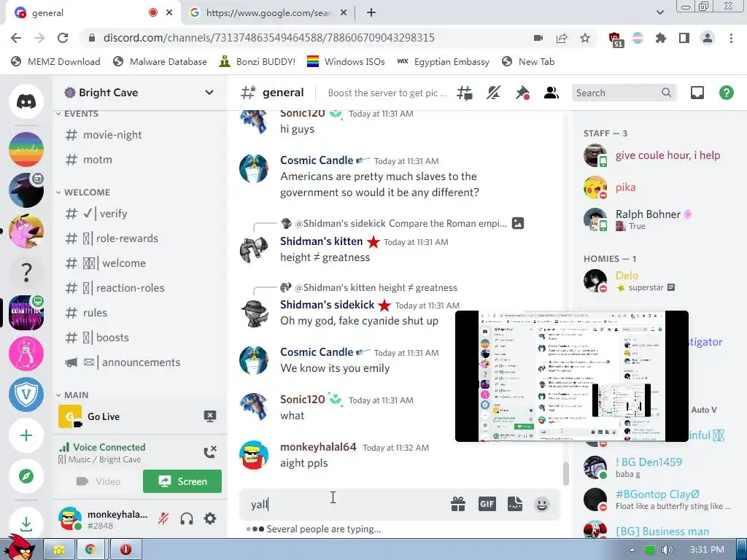
Task: Open the sticker picker icon
Action: (x=515, y=504)
